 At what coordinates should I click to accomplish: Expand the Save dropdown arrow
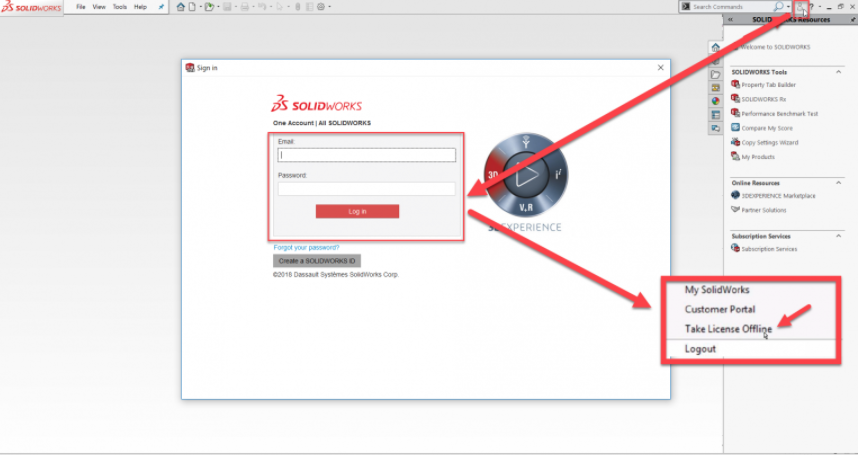click(x=236, y=7)
